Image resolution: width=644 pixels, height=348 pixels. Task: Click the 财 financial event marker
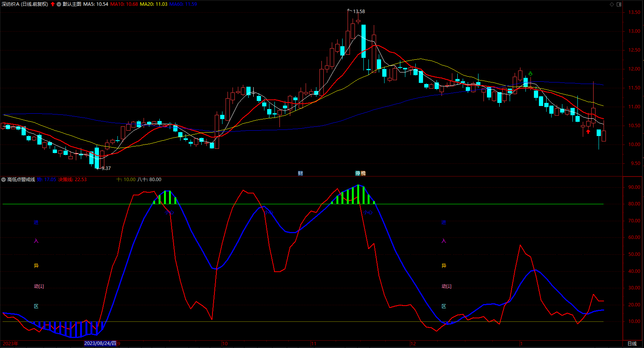coord(300,173)
